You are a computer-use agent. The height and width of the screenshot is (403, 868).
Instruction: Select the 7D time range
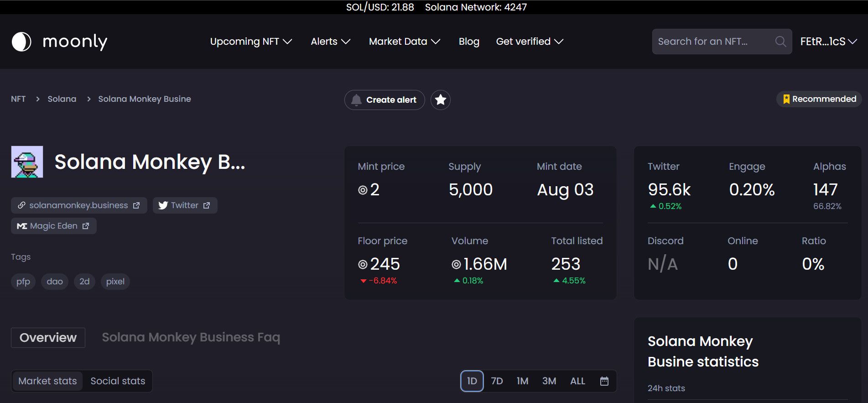click(497, 381)
